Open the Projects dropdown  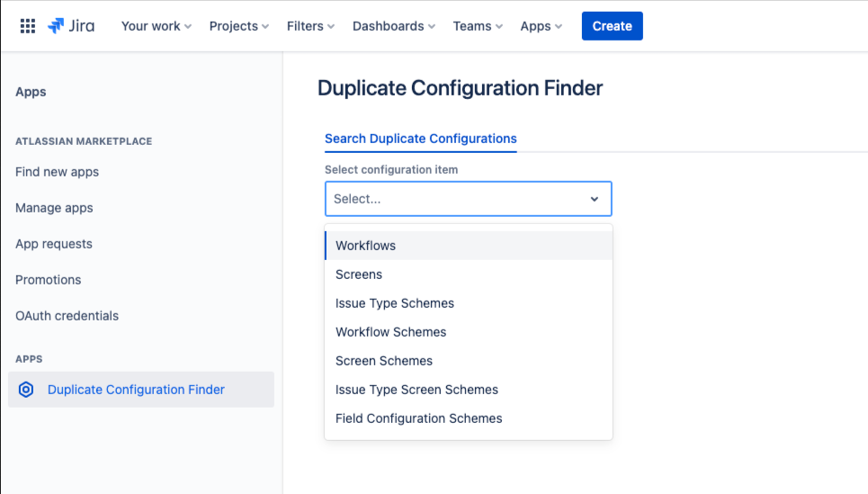point(239,26)
